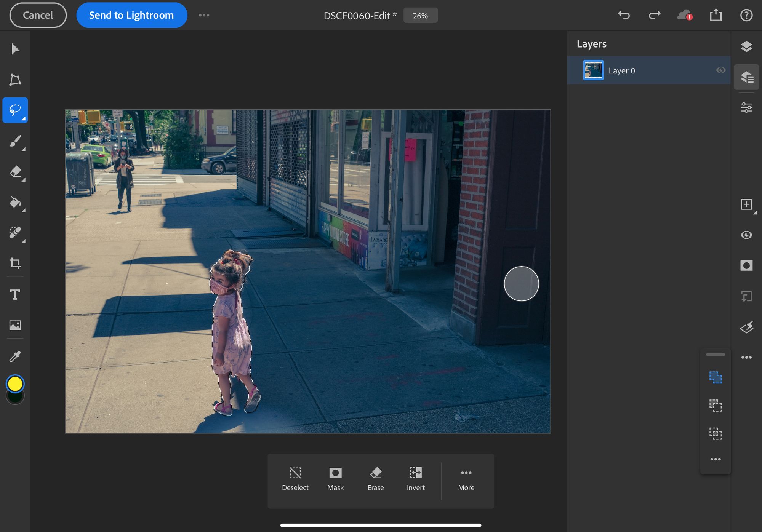The height and width of the screenshot is (532, 762).
Task: Add a new layer with plus icon
Action: 746,204
